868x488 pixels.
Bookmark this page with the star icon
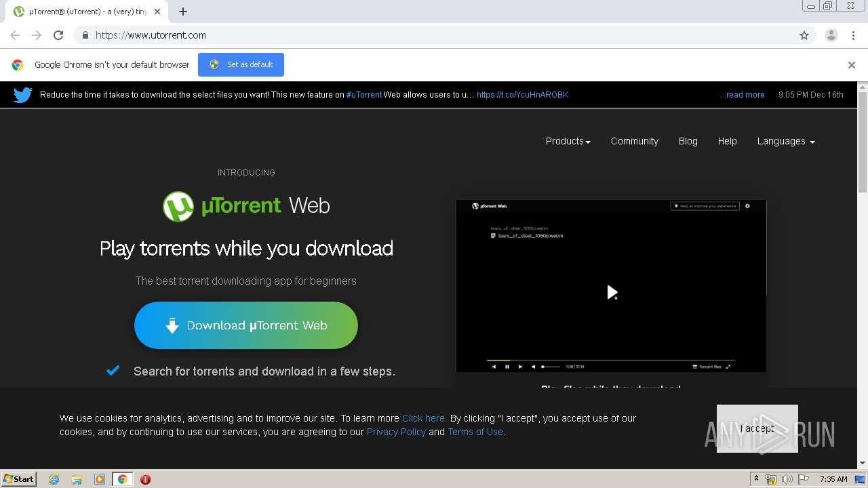pyautogui.click(x=804, y=35)
